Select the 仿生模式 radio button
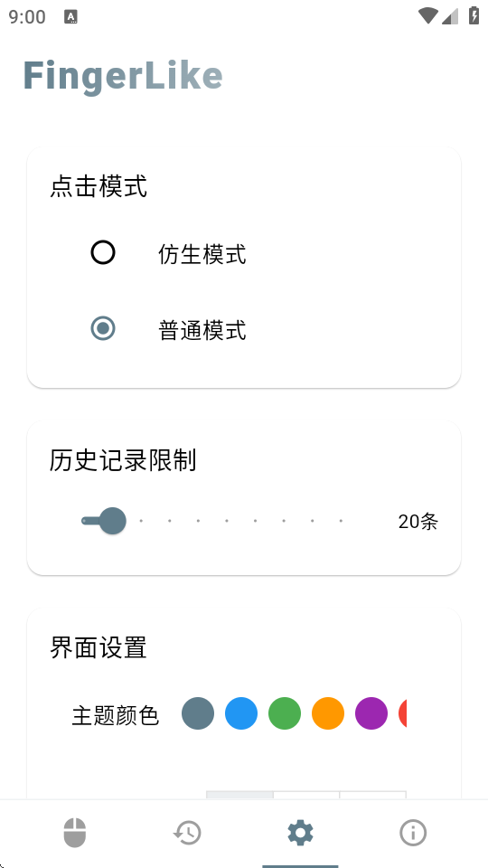 (x=103, y=252)
